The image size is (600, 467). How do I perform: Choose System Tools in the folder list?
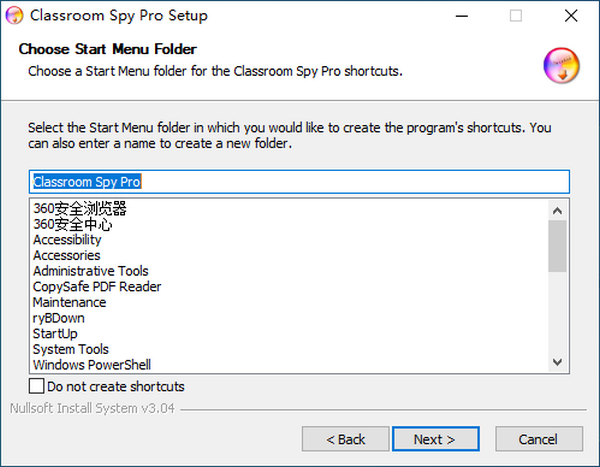(x=70, y=349)
